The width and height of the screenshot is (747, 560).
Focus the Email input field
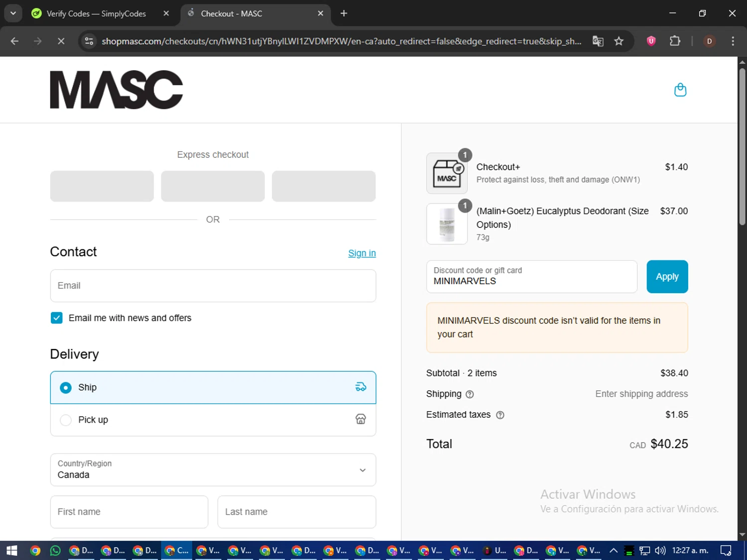click(213, 286)
